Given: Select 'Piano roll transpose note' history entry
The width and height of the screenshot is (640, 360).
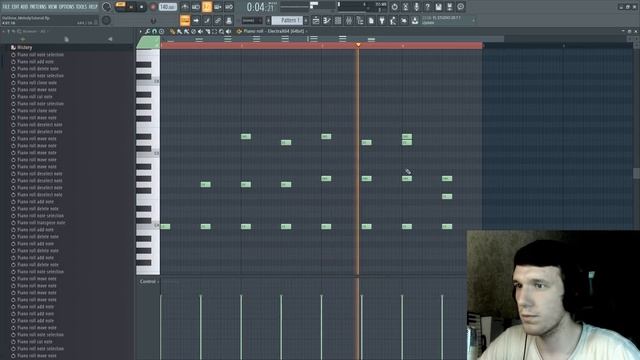Looking at the screenshot, I should (x=41, y=222).
